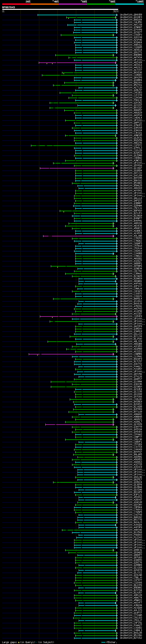Viewport: 146px width, 644px height.
Task: Open hit UniRef100_Q2SWG0
Action: point(131,387)
